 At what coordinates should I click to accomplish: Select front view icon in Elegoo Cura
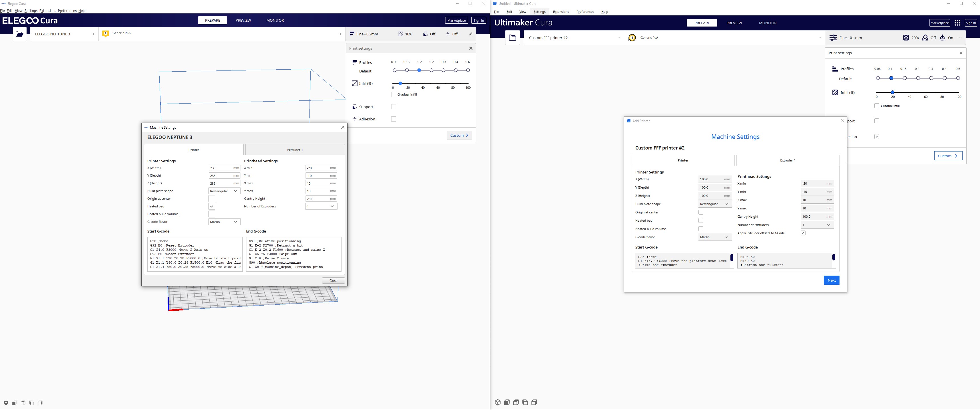[15, 403]
